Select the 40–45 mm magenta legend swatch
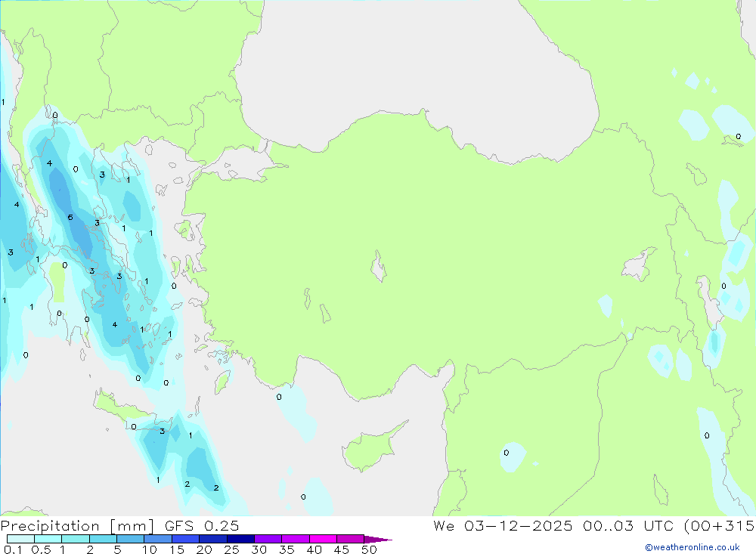This screenshot has width=756, height=554. point(323,539)
